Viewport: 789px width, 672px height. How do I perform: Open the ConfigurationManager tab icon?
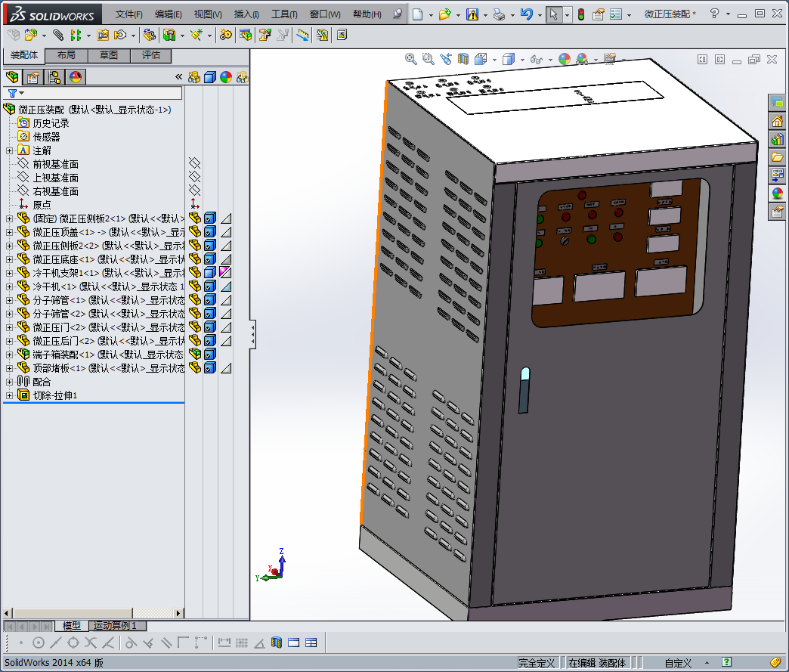[54, 76]
